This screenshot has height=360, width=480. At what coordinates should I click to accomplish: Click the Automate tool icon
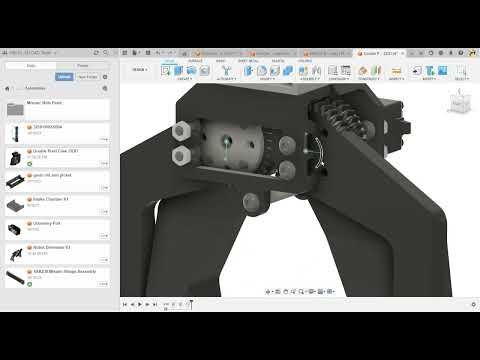[x=226, y=70]
